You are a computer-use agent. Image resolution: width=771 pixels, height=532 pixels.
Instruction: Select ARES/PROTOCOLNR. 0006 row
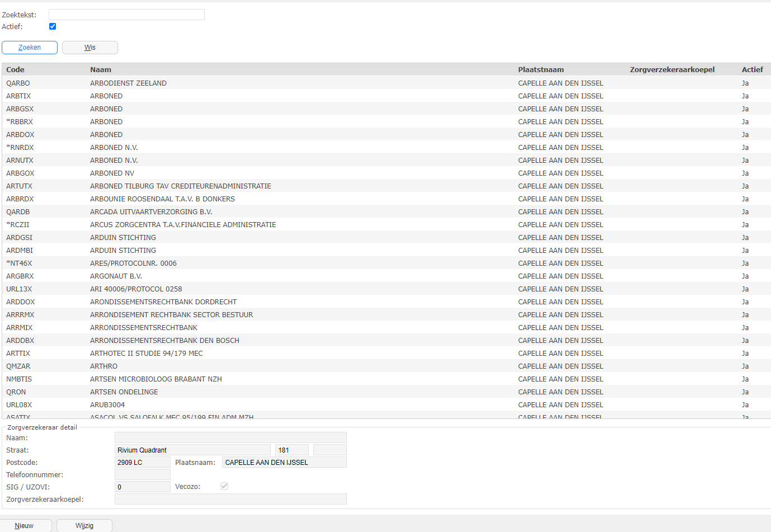(386, 263)
